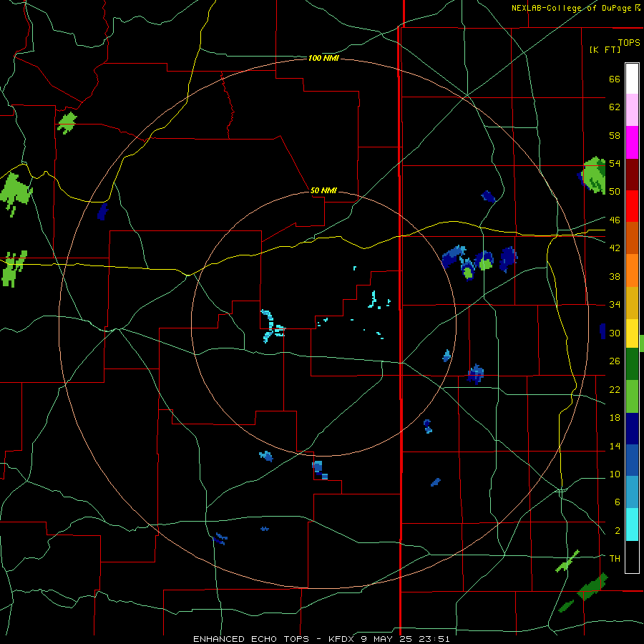Click the TH label on the legend

tap(615, 559)
